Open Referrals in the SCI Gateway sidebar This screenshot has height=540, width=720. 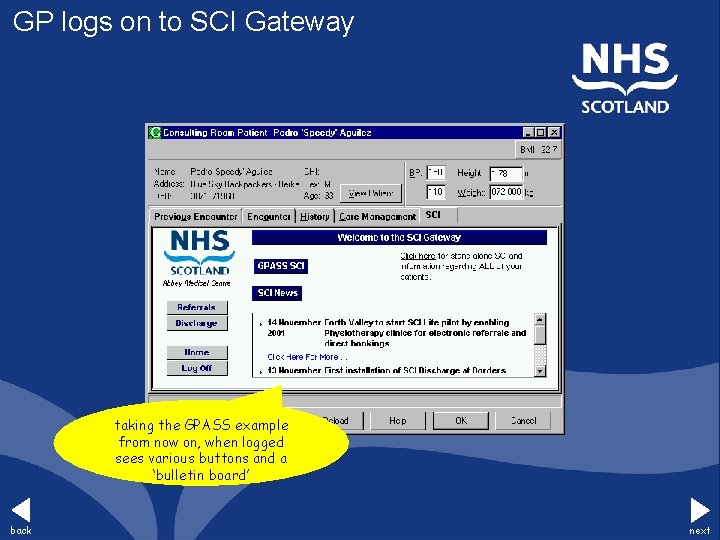click(197, 307)
